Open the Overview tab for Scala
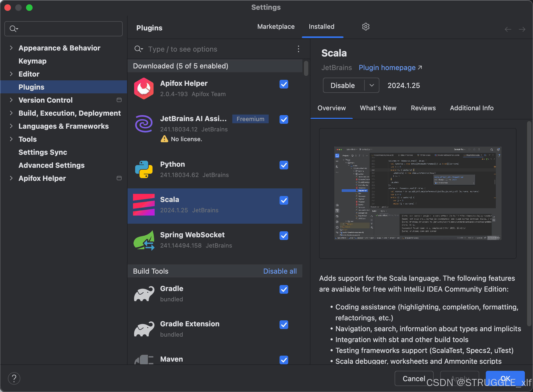 (x=332, y=108)
